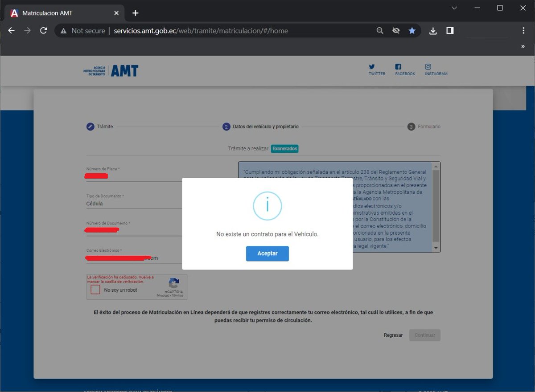Open the Facebook link
The height and width of the screenshot is (392, 535).
(405, 70)
